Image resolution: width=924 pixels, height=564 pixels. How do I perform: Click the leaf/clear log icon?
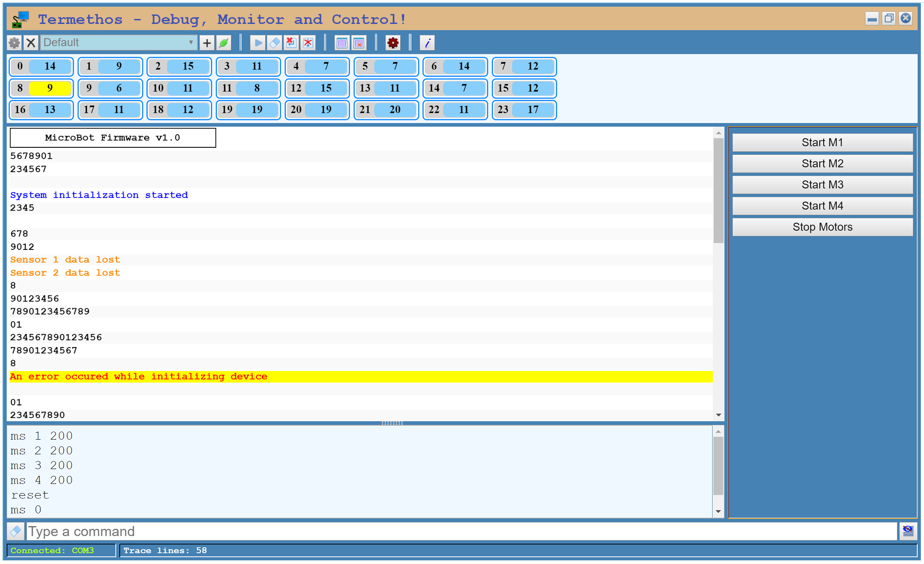click(x=224, y=43)
